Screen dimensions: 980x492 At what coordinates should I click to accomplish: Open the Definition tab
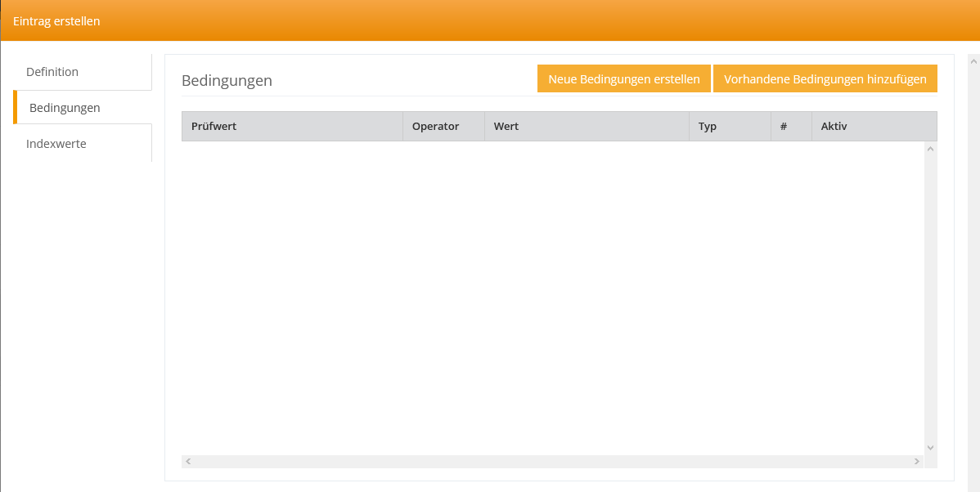pyautogui.click(x=52, y=72)
